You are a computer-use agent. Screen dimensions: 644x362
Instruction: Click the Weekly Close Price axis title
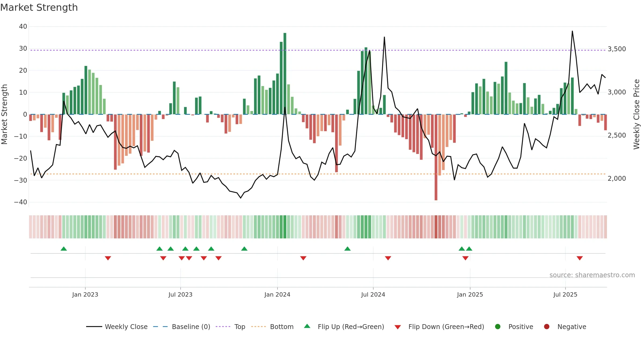636,114
